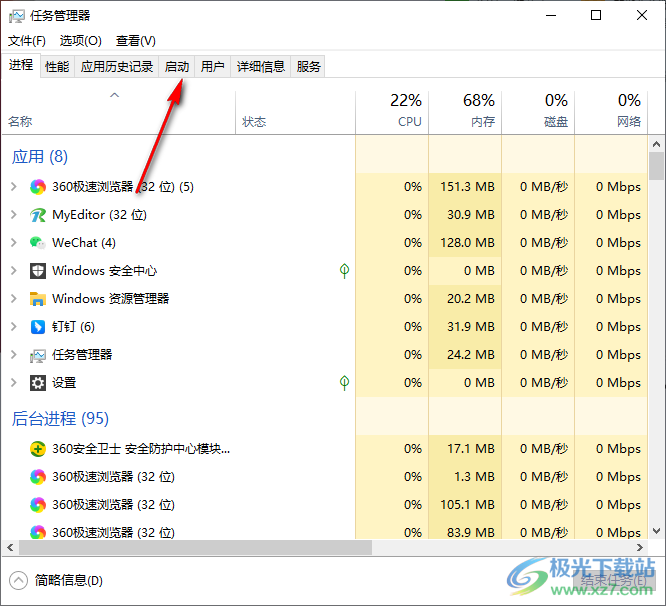
Task: Click the horizontal scrollbar left arrow
Action: 10,547
